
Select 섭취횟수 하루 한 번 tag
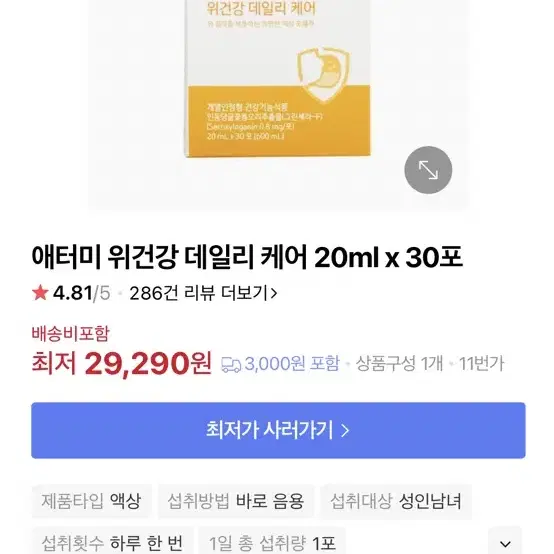point(113,541)
